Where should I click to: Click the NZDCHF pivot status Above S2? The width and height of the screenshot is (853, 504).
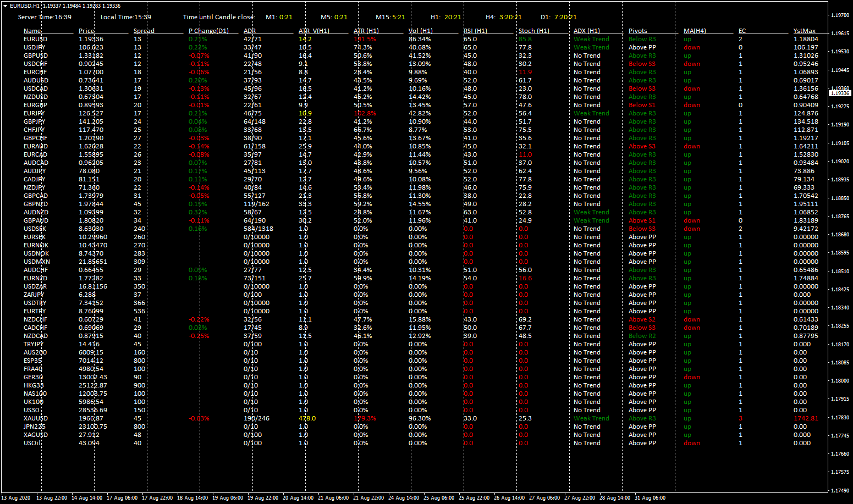coord(642,319)
